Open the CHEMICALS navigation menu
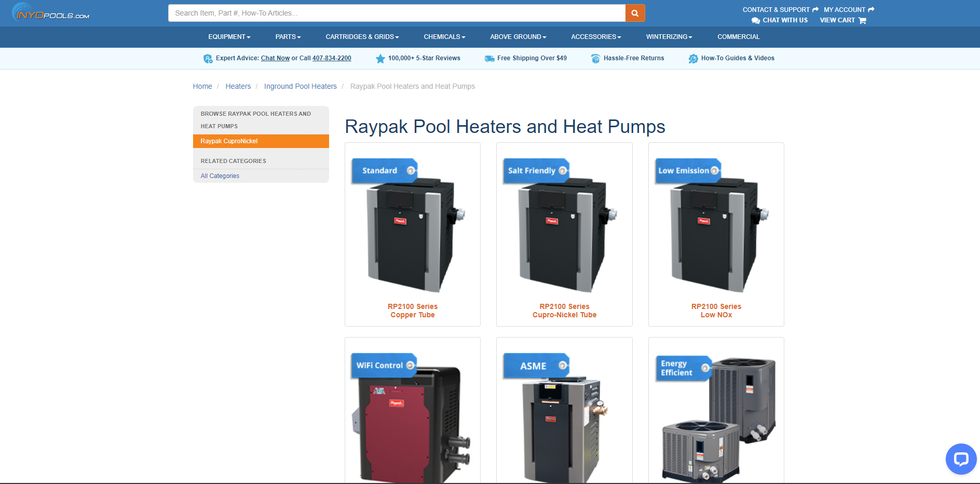 coord(444,37)
